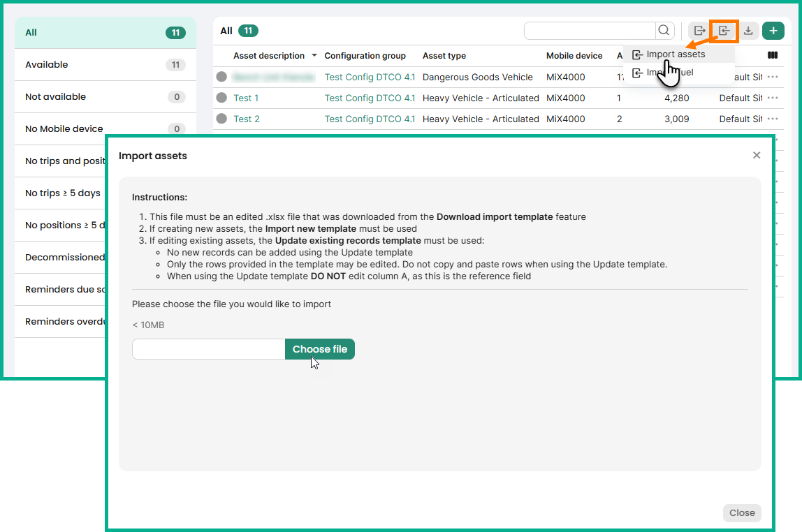
Task: Open Test Config DTCO 4.1 link for Test 1
Action: pos(370,98)
